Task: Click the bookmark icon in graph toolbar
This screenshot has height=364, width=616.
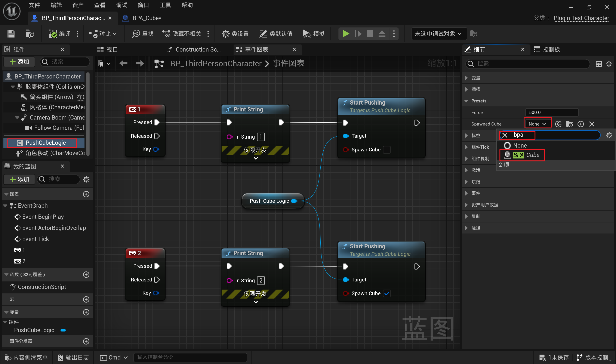Action: (101, 64)
